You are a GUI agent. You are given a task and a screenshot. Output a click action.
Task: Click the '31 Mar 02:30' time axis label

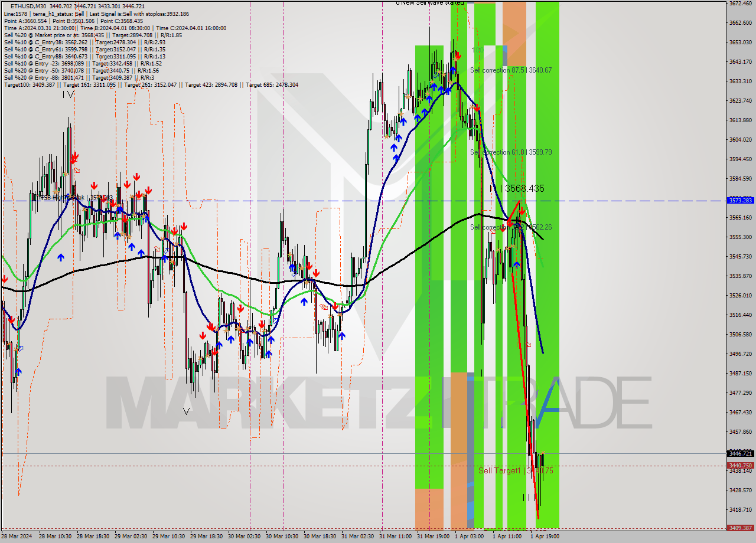pyautogui.click(x=357, y=537)
